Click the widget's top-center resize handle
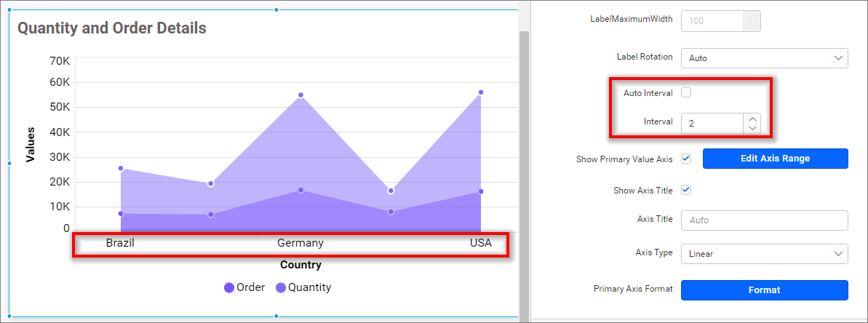Image resolution: width=868 pixels, height=323 pixels. [276, 9]
